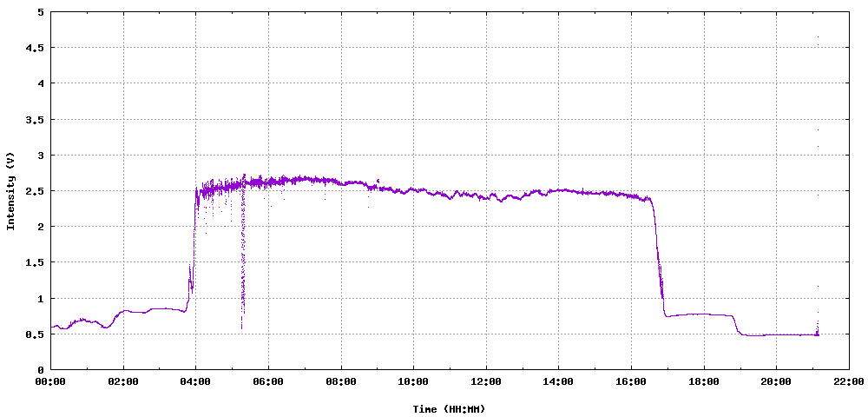The height and width of the screenshot is (417, 868).
Task: Click the 10:00 x-axis tick label
Action: point(413,381)
